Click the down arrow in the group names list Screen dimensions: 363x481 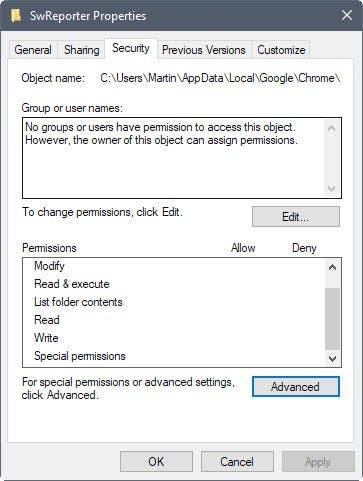point(331,188)
